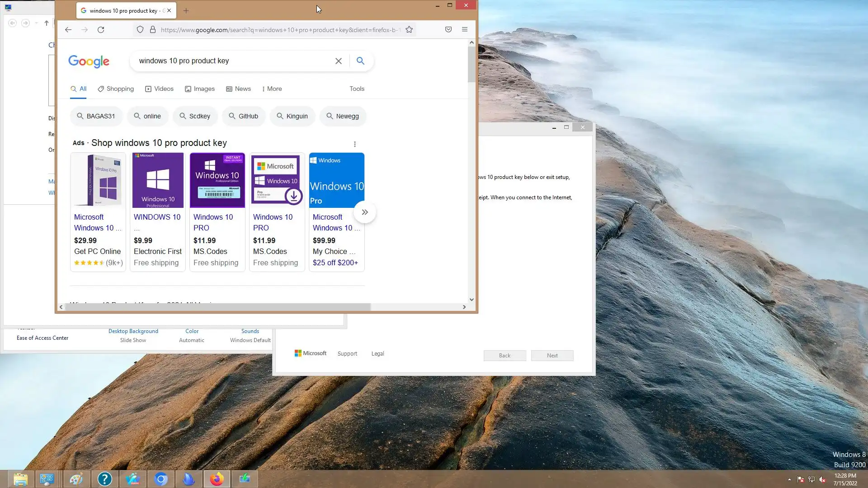This screenshot has height=488, width=868.
Task: Click the Windows 10 Pro $99.99 thumbnail
Action: (x=336, y=180)
